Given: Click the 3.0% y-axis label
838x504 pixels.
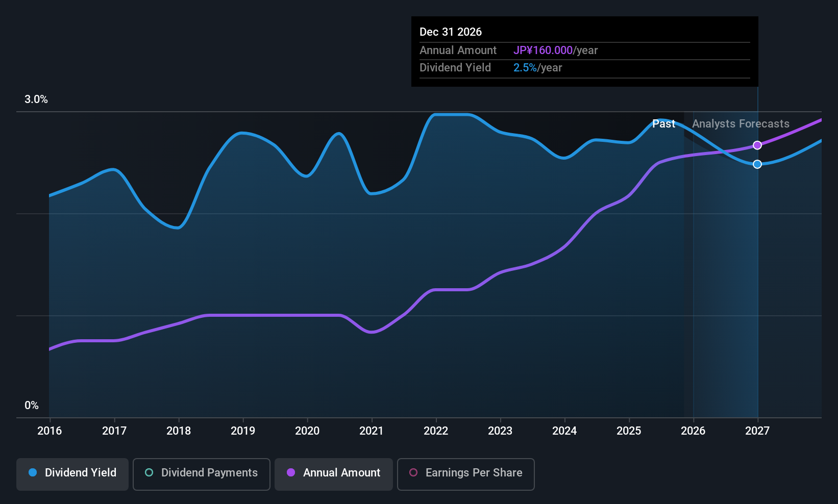Looking at the screenshot, I should pos(36,99).
